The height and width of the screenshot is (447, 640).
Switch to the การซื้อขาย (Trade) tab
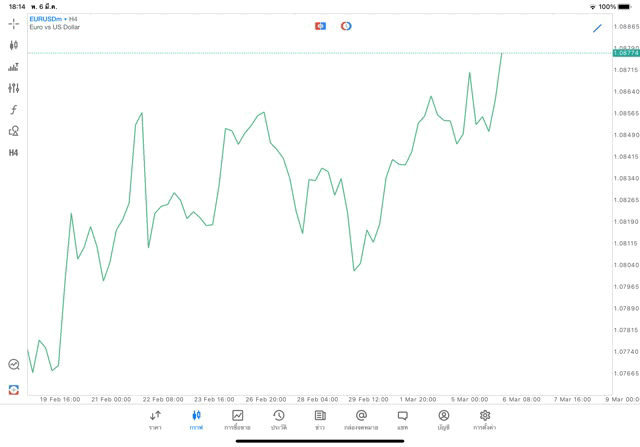point(237,420)
